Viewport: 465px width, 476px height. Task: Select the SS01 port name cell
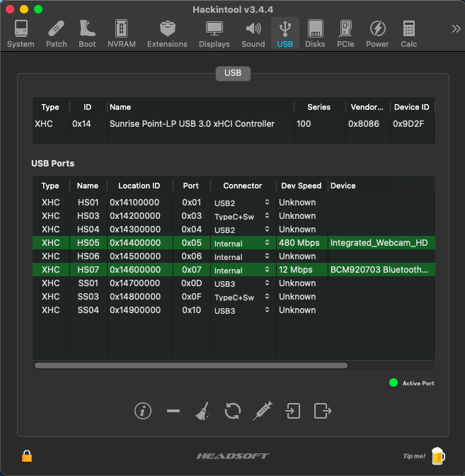(88, 283)
